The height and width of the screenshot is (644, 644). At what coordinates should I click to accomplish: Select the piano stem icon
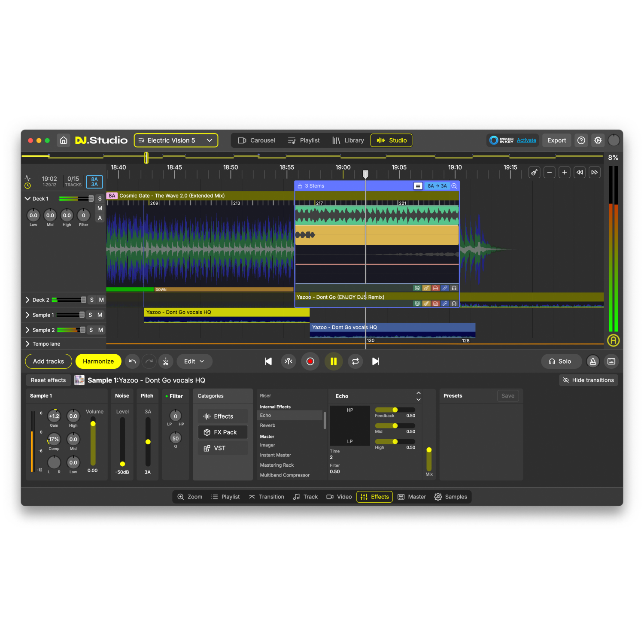[436, 288]
